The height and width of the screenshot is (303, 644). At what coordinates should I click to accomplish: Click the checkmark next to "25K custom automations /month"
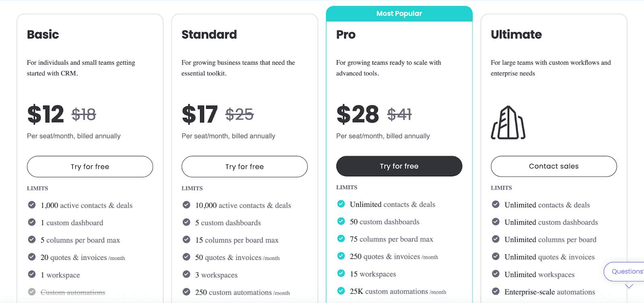[x=341, y=291]
